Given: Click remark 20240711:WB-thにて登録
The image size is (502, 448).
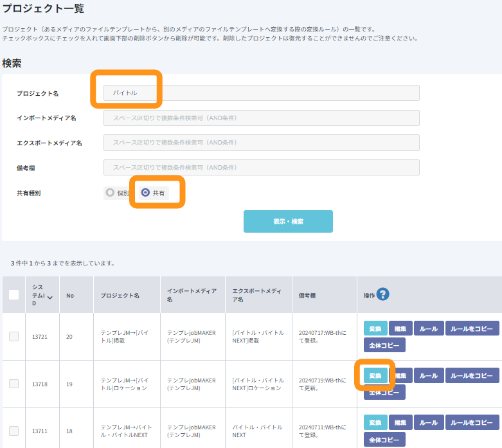Looking at the screenshot, I should (x=323, y=431).
